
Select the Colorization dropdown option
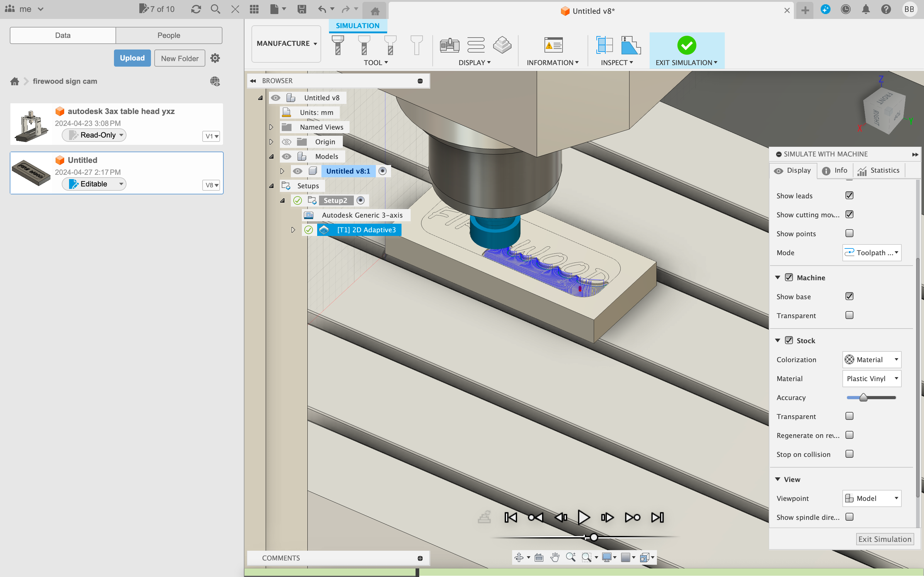coord(871,359)
